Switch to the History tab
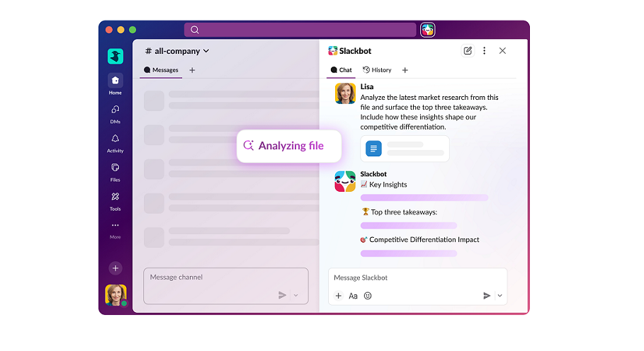Viewport: 644px width, 351px height. click(x=377, y=70)
